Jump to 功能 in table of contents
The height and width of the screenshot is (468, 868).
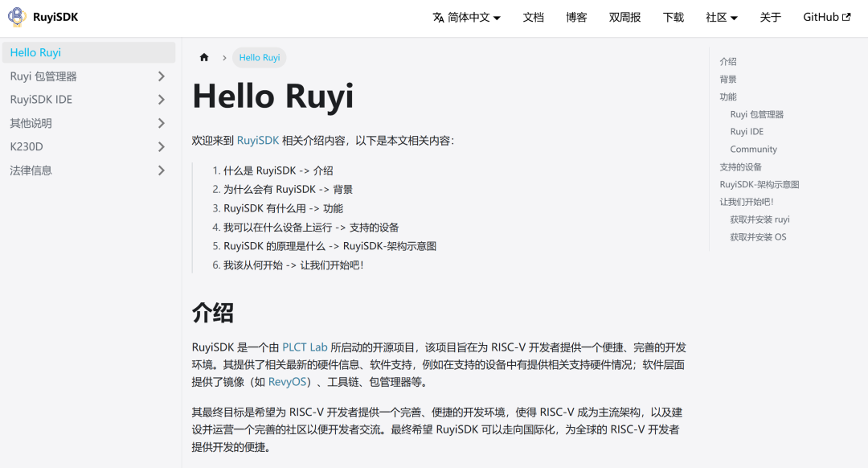728,97
